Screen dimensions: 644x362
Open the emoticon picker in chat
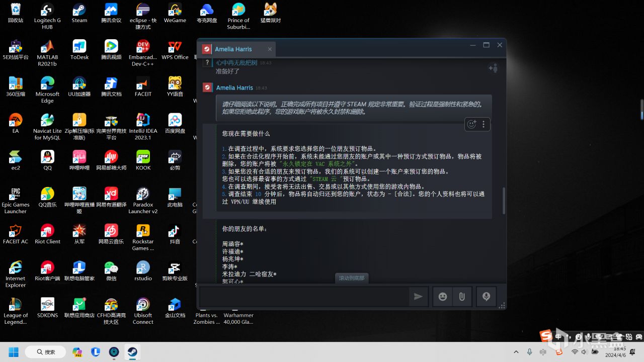[443, 297]
